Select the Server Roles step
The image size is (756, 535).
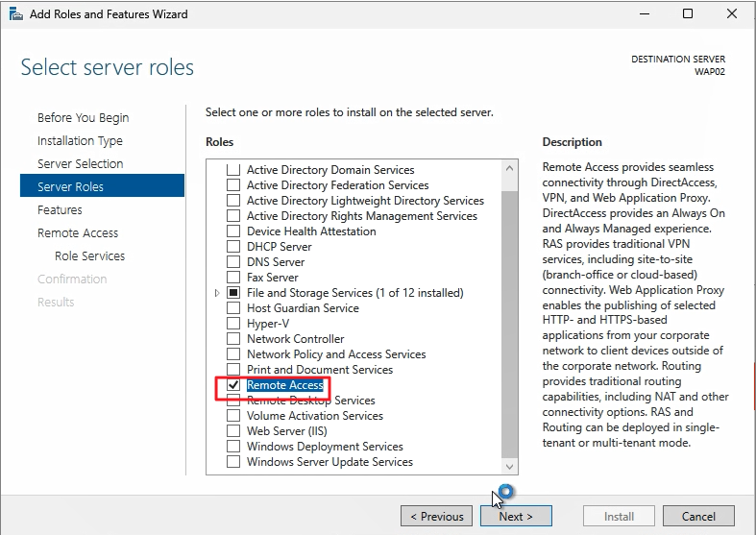click(102, 185)
